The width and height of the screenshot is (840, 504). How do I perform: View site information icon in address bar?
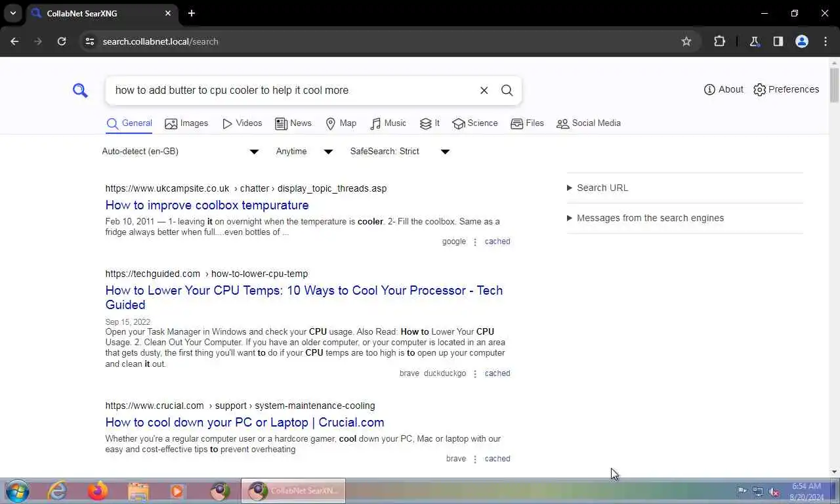click(90, 41)
